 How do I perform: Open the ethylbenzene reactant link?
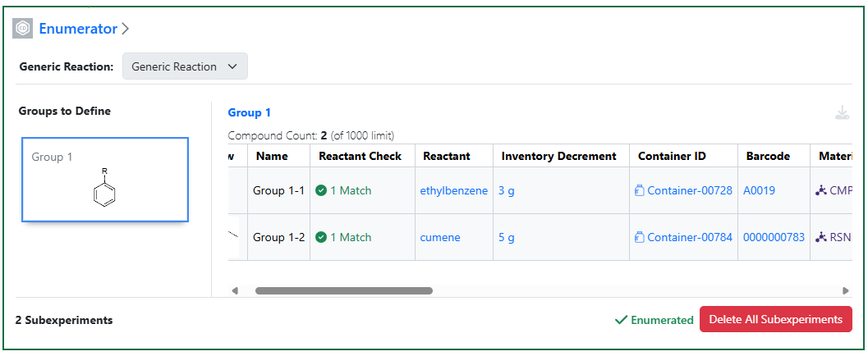(x=453, y=191)
